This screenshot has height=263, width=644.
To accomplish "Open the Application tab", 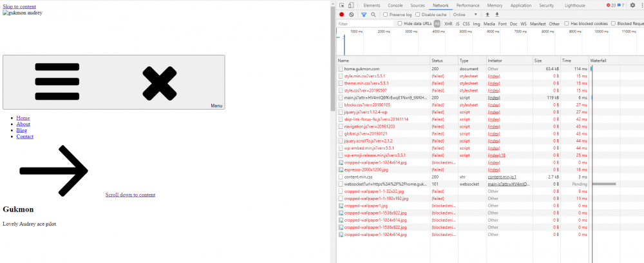I will (x=521, y=5).
